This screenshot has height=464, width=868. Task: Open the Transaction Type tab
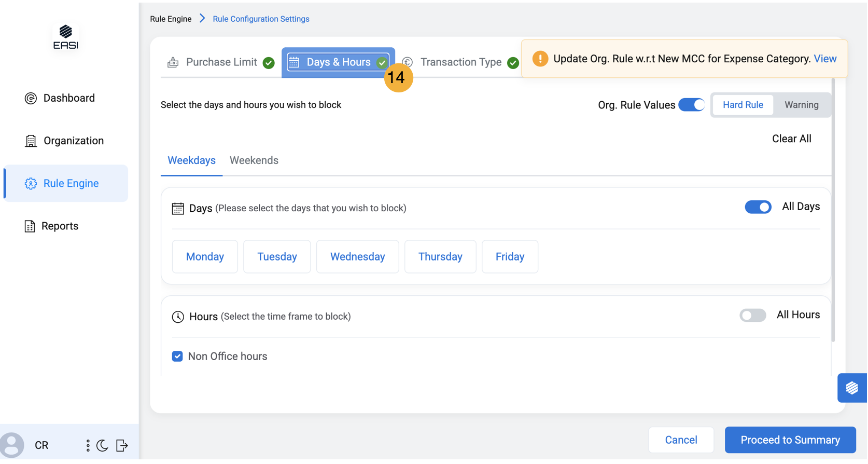coord(460,62)
